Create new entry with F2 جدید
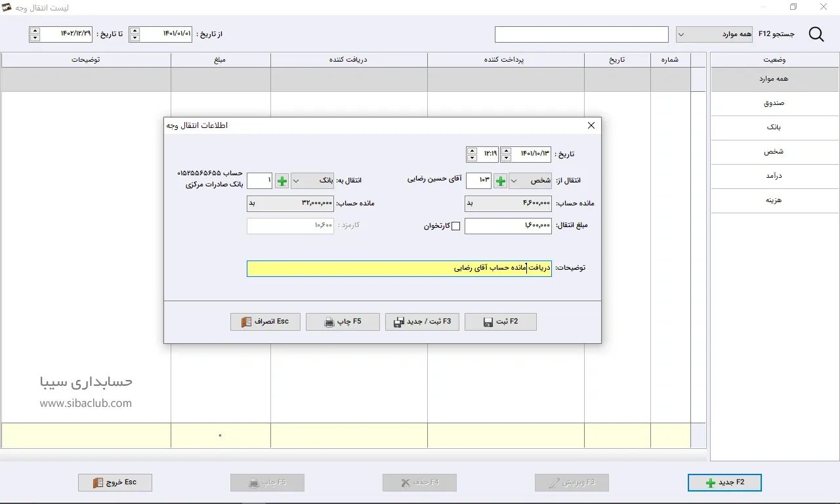This screenshot has width=840, height=504. tap(724, 482)
